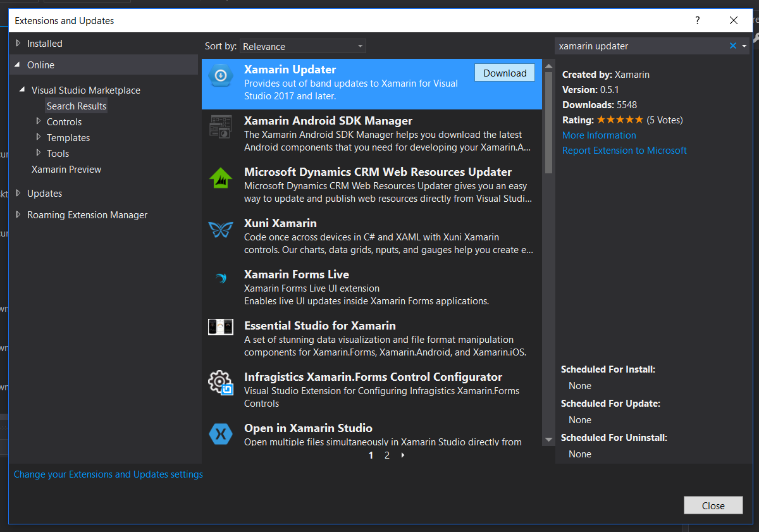Select the Open in Xamarin Studio title
The image size is (759, 532).
pyautogui.click(x=308, y=428)
